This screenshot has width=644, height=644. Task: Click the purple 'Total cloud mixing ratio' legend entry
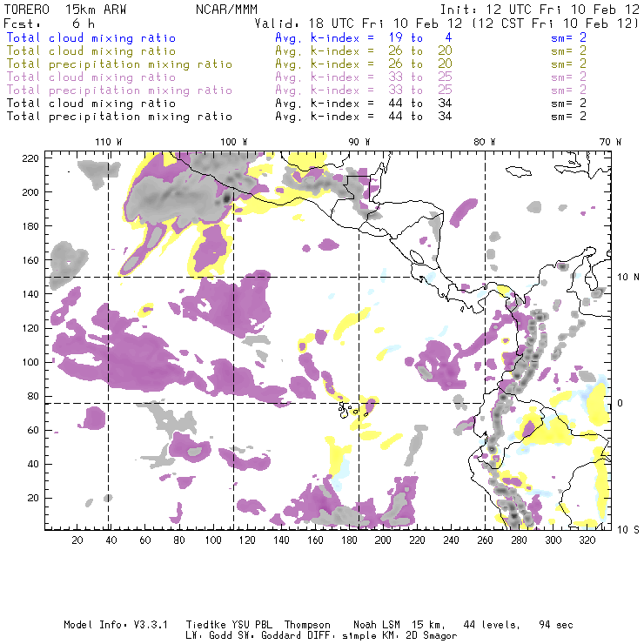[x=91, y=77]
